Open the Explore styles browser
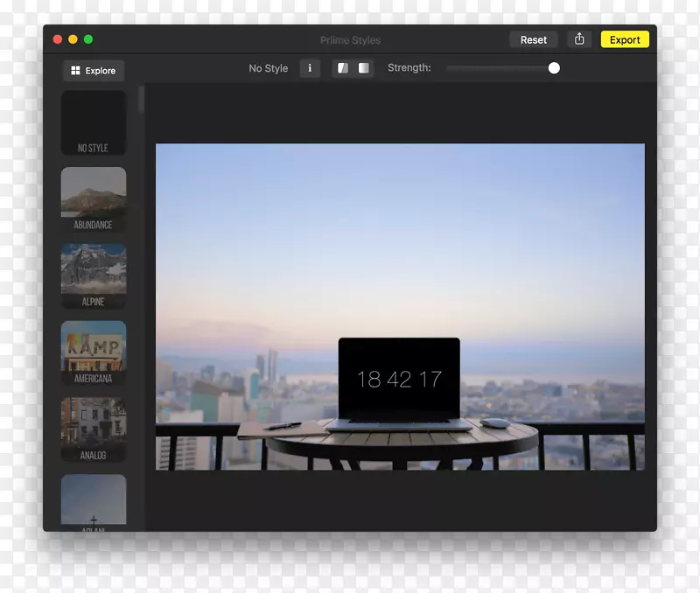The width and height of the screenshot is (700, 593). pos(94,71)
